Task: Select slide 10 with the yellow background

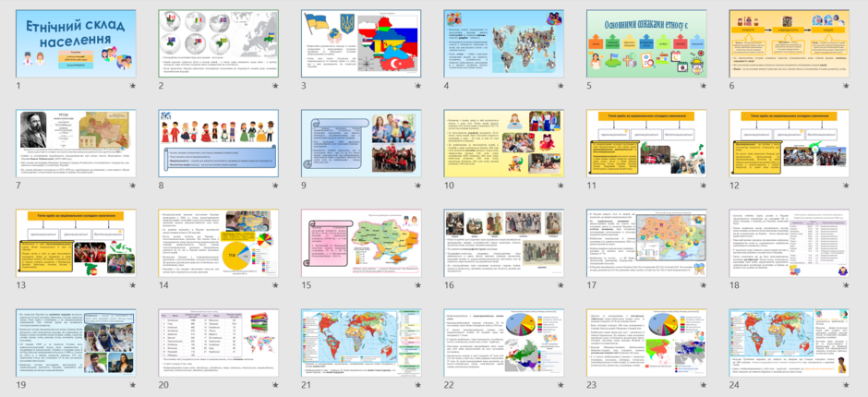Action: [504, 143]
